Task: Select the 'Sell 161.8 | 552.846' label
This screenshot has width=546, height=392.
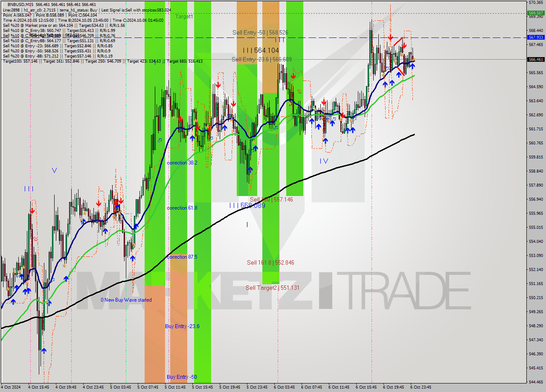Action: click(270, 262)
